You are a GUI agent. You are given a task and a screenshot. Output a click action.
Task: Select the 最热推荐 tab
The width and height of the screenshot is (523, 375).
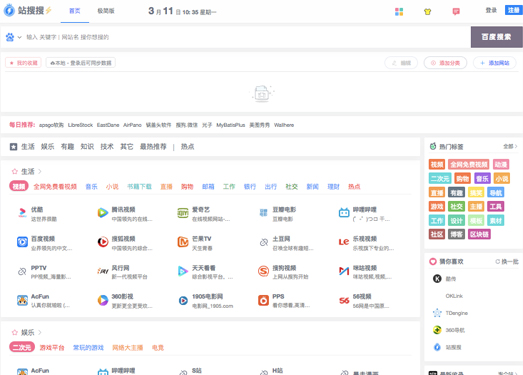153,146
